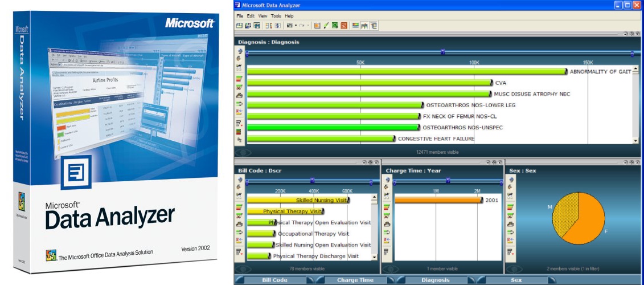644x285 pixels.
Task: Open the sort dropdown icon in Charge Time pane
Action: click(387, 252)
